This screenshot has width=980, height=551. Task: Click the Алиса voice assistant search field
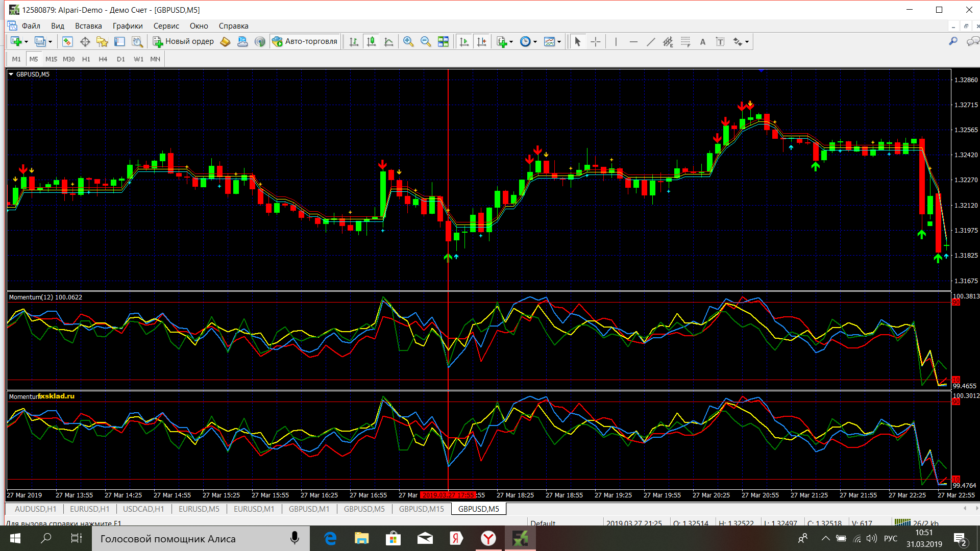(201, 539)
